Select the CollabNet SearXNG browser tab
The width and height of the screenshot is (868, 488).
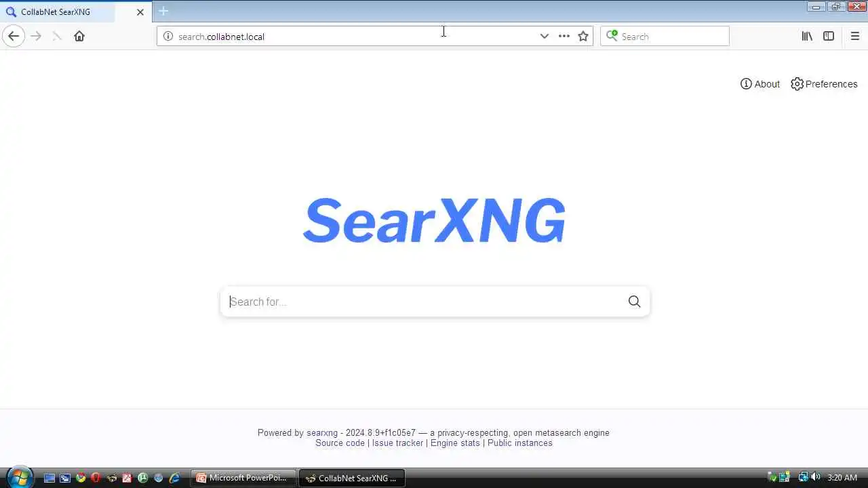point(76,12)
